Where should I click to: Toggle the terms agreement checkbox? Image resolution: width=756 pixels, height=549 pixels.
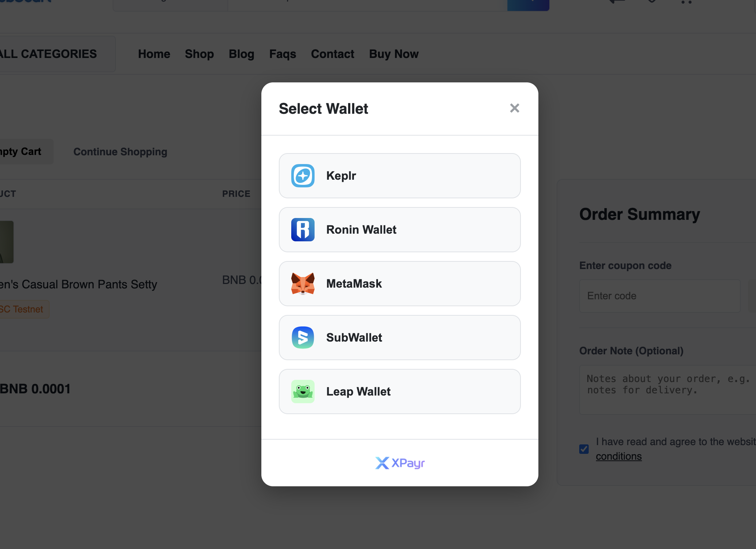584,449
